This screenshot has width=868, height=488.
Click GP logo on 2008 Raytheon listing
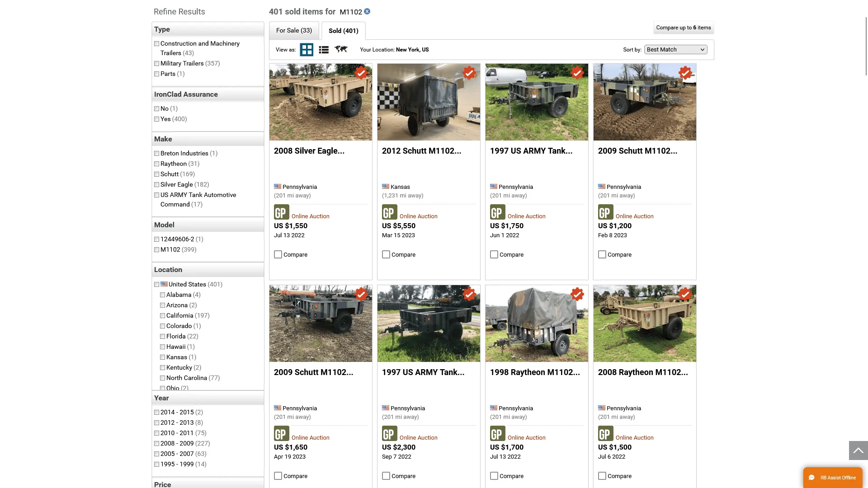[605, 433]
